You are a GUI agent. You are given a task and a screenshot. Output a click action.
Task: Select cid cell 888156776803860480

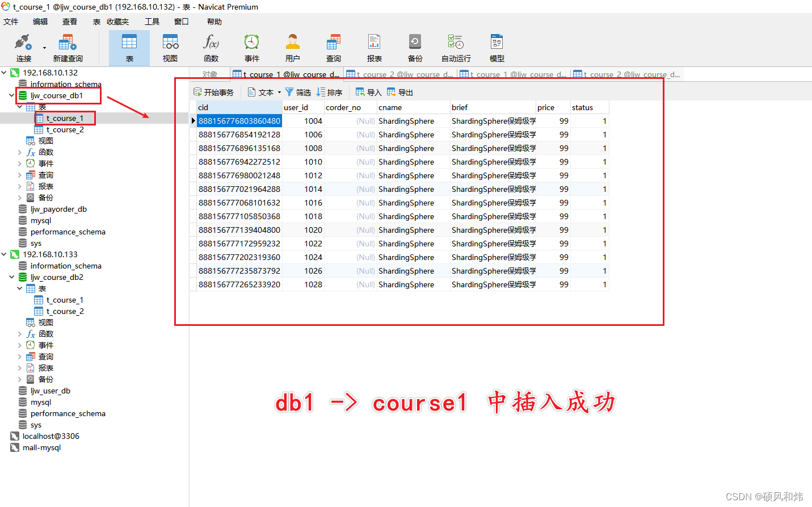[x=239, y=121]
